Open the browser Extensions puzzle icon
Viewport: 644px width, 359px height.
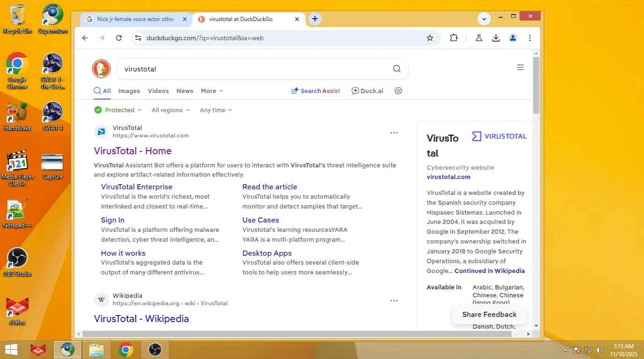(x=454, y=38)
